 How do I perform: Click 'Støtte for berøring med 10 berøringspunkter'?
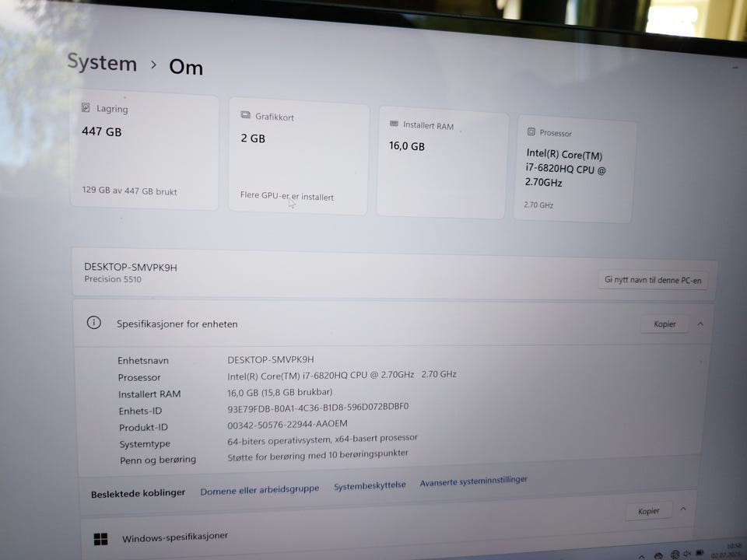click(317, 455)
